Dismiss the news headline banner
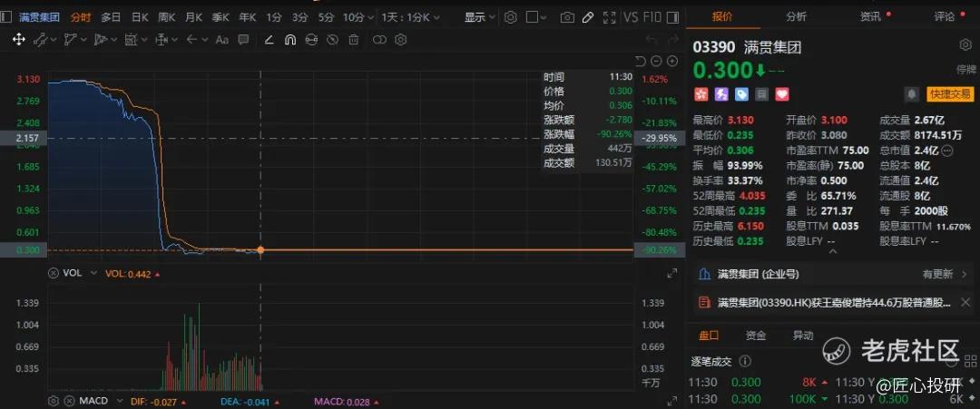980x409 pixels. [965, 302]
